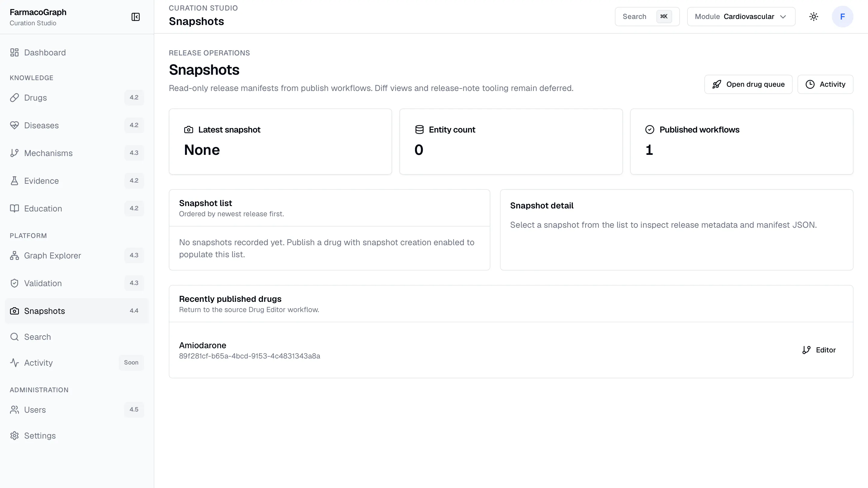Open the Module Cardiovascular dropdown

tap(741, 17)
